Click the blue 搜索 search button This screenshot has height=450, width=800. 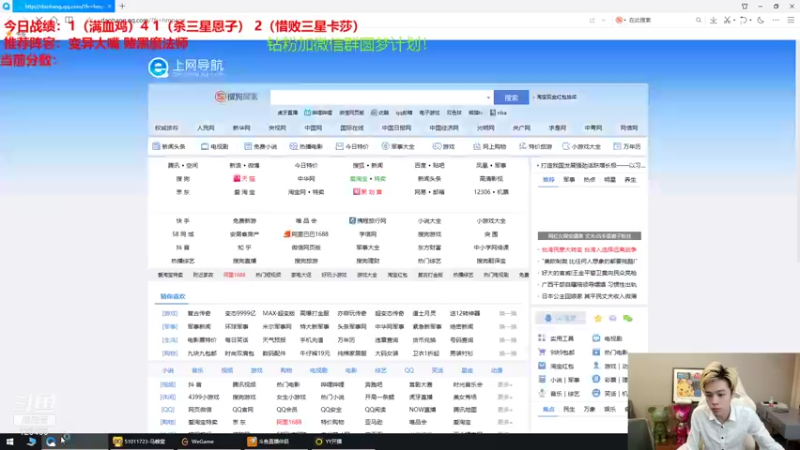(511, 97)
